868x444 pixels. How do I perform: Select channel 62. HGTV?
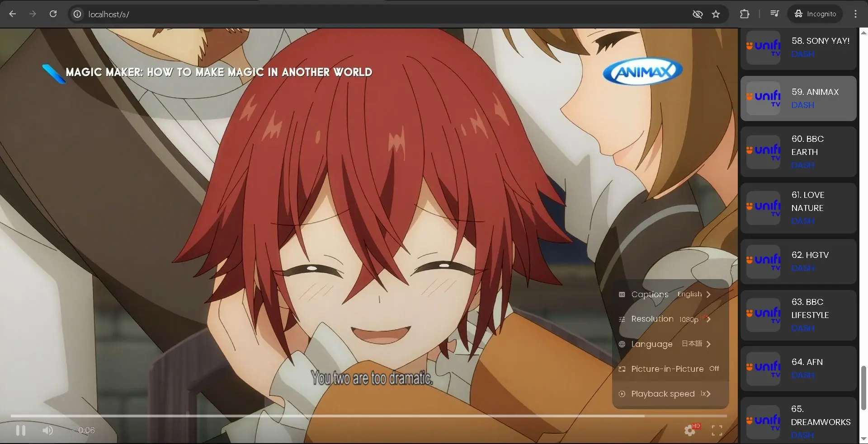pos(798,262)
